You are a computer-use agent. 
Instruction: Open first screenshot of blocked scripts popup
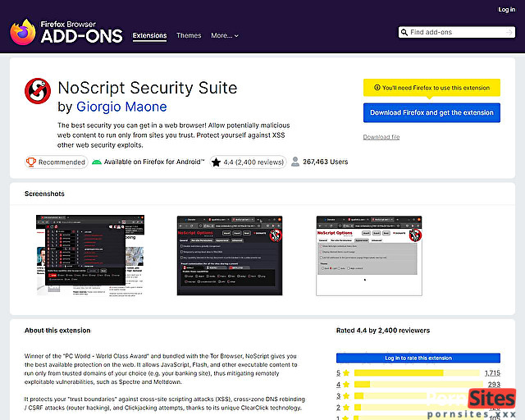tap(90, 255)
